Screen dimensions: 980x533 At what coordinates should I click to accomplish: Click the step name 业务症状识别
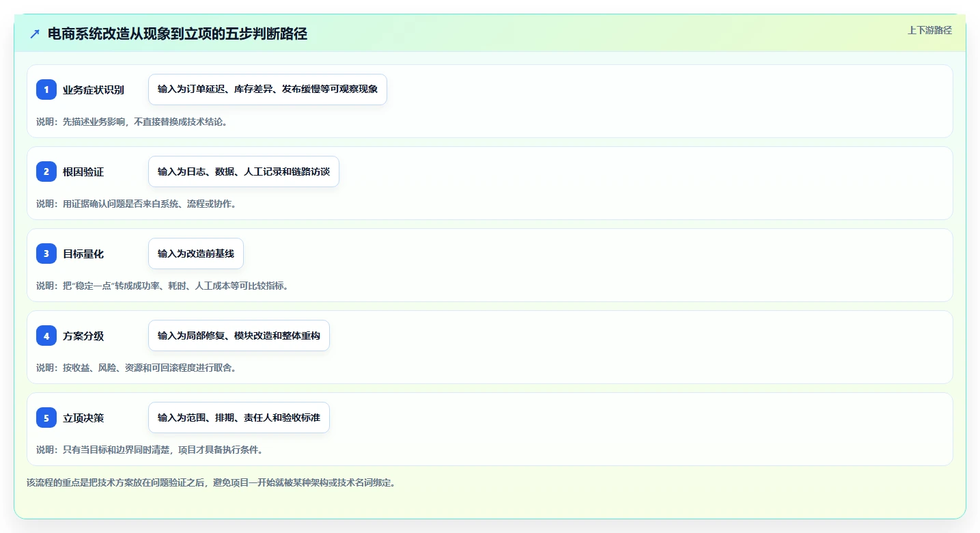pos(94,90)
